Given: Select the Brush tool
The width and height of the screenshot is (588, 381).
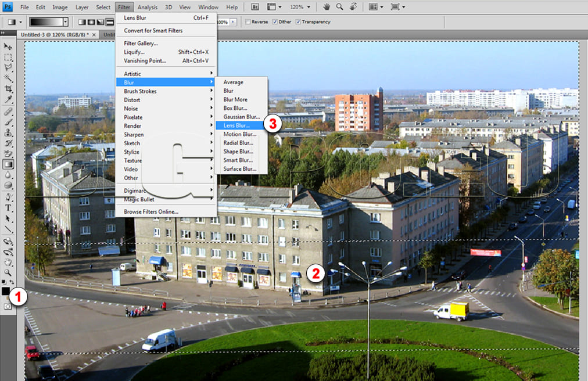Looking at the screenshot, I should 8,122.
